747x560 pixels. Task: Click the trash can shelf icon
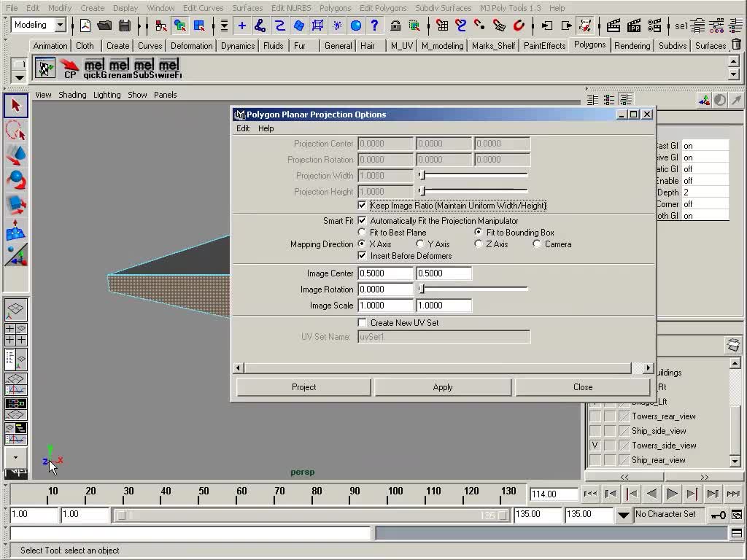click(x=737, y=44)
